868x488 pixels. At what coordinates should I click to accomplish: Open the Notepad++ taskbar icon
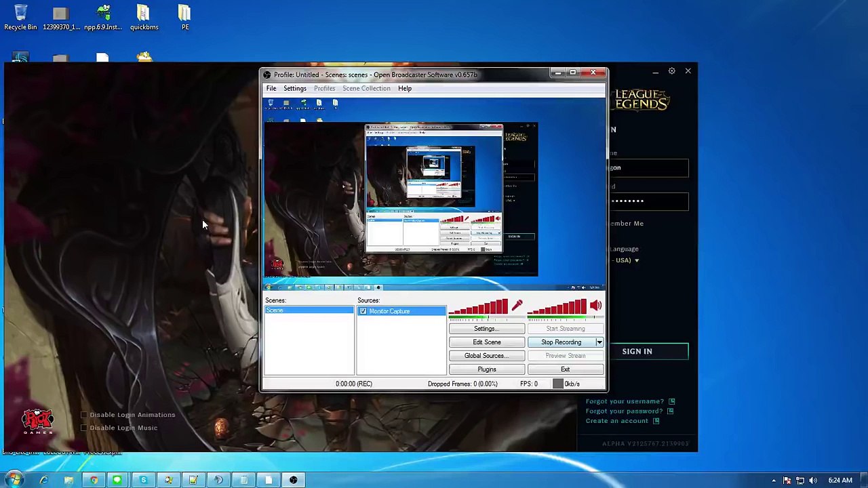193,481
